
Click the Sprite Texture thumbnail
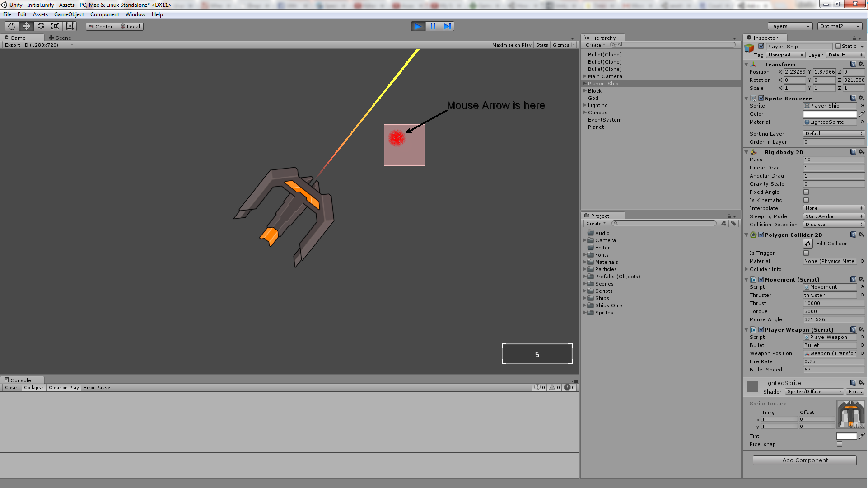pyautogui.click(x=851, y=414)
